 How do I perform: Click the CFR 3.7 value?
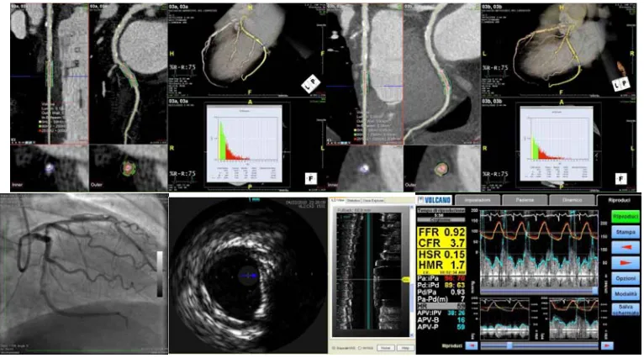click(441, 243)
